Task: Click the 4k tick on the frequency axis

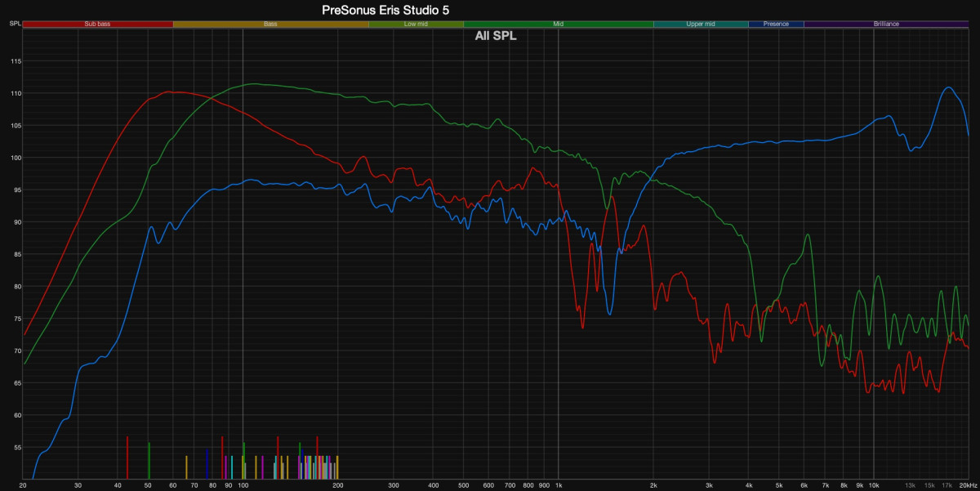Action: point(748,485)
